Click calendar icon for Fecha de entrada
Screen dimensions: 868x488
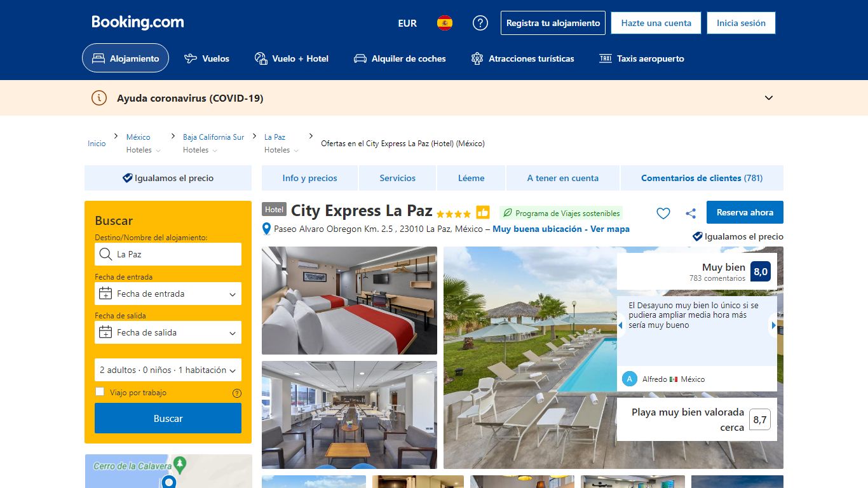pos(105,294)
